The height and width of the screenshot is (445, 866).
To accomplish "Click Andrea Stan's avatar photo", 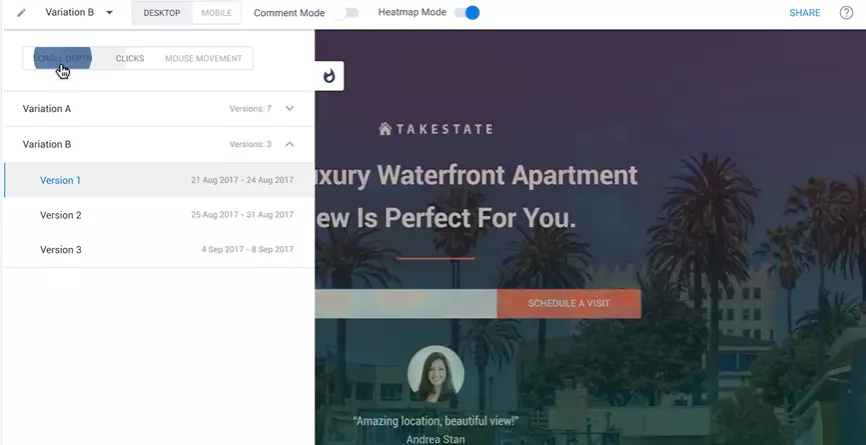I will (435, 374).
